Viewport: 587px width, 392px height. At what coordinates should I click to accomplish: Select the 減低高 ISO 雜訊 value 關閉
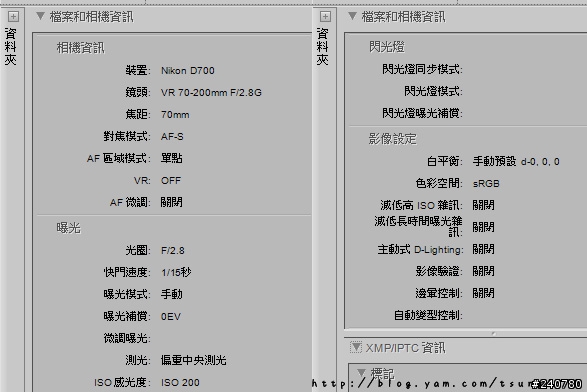tap(483, 205)
